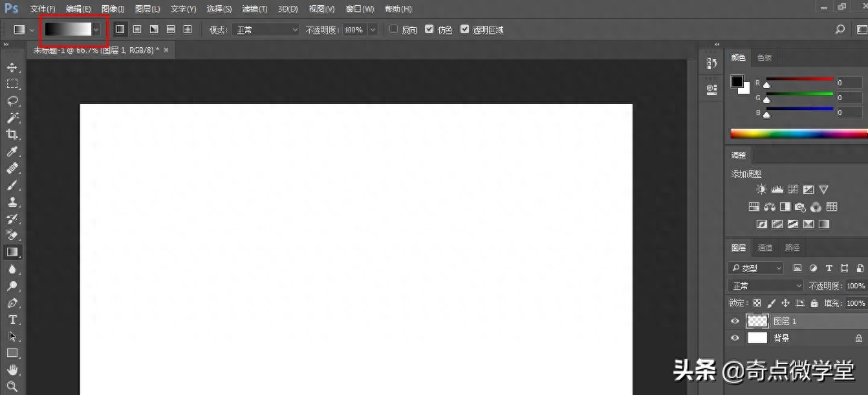The height and width of the screenshot is (395, 868).
Task: Expand the layer blend mode 正常 dropdown
Action: (765, 286)
